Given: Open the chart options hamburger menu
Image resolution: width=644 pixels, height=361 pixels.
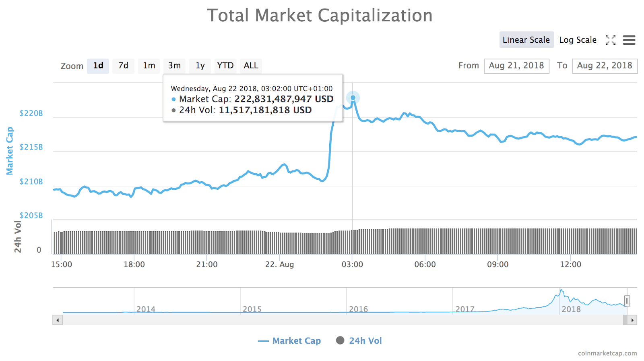Looking at the screenshot, I should point(629,40).
